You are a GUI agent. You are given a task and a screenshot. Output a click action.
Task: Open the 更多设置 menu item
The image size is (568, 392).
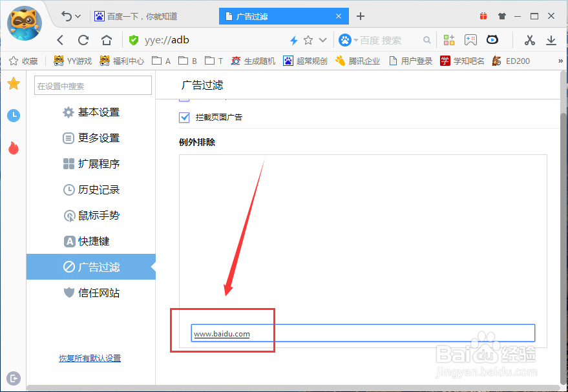[91, 138]
